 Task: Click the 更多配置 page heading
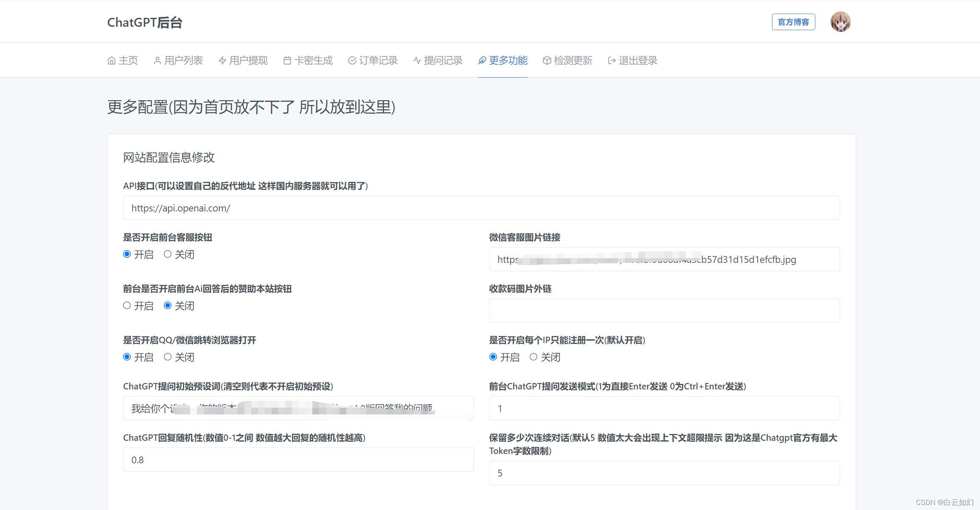(x=251, y=107)
